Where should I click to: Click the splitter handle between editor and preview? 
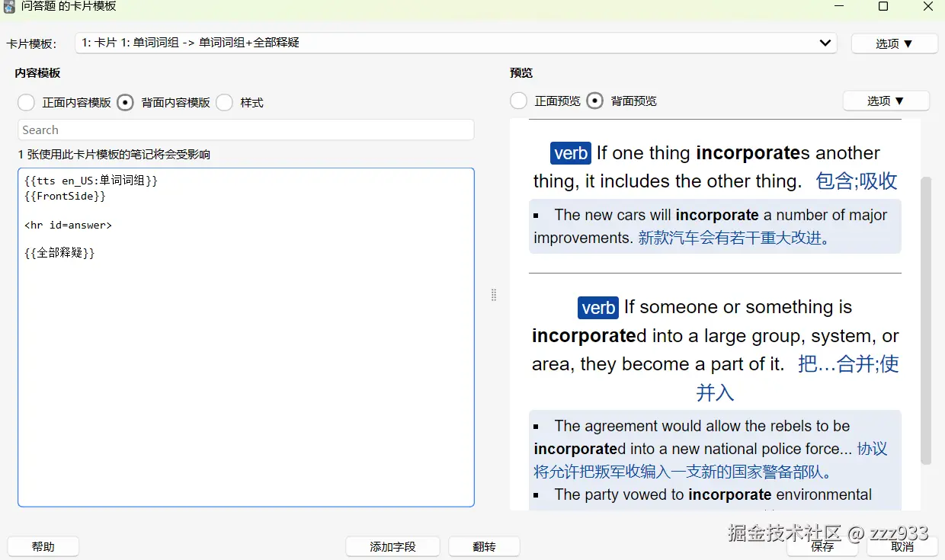click(x=494, y=295)
